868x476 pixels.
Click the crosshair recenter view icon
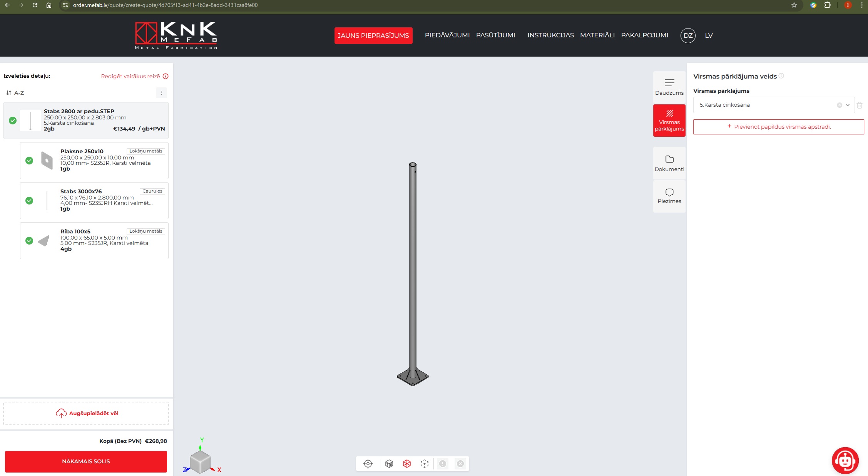point(368,464)
